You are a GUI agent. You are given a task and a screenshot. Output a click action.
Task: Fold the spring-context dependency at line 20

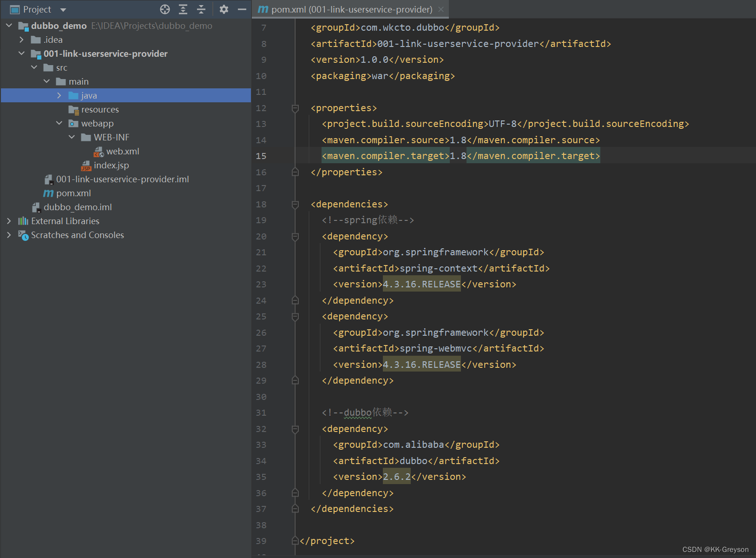(x=295, y=237)
